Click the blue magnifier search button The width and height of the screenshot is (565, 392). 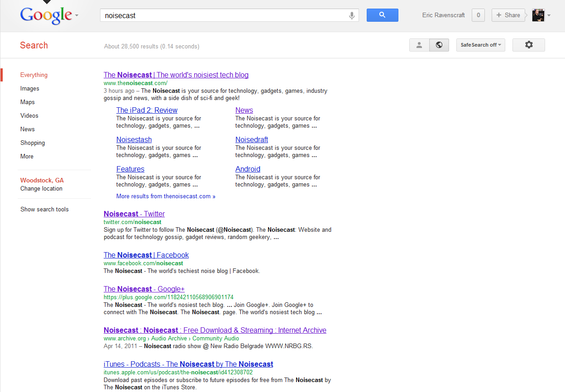(383, 15)
